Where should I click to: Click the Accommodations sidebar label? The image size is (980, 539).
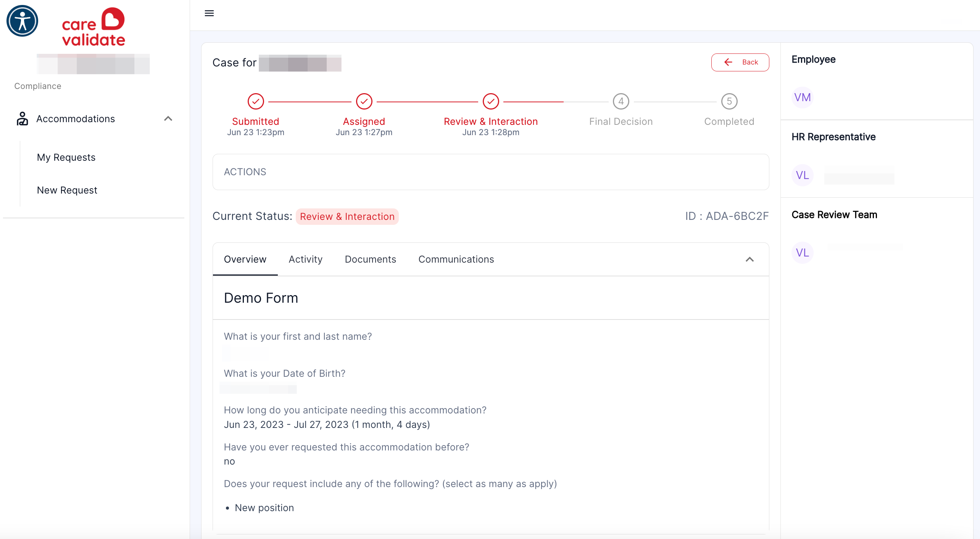pos(76,119)
